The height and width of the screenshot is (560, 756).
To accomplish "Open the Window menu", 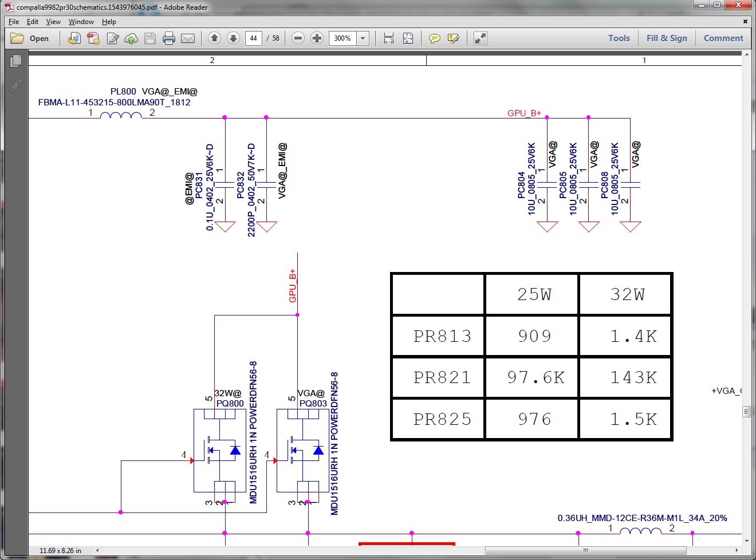I will [81, 22].
